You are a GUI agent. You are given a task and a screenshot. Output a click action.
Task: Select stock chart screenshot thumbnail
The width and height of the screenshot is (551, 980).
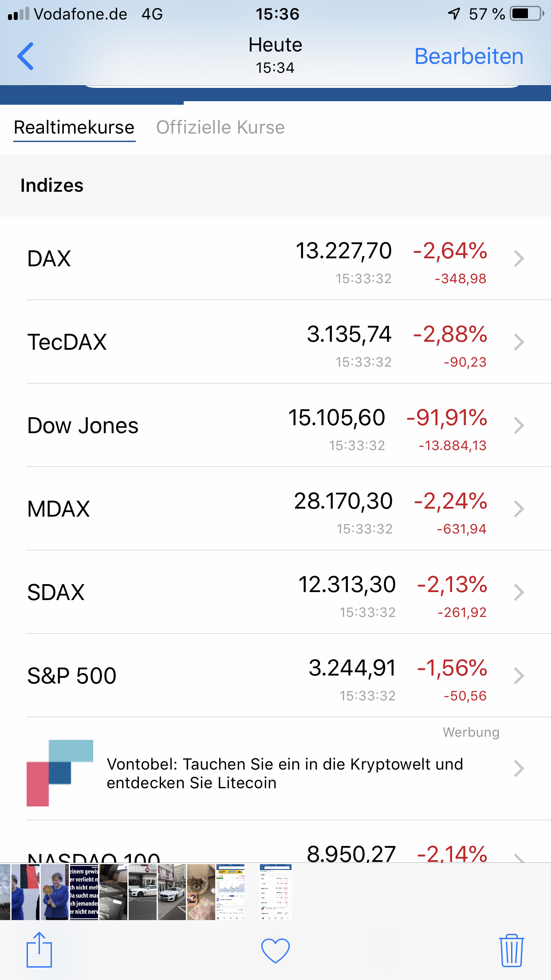tap(231, 892)
